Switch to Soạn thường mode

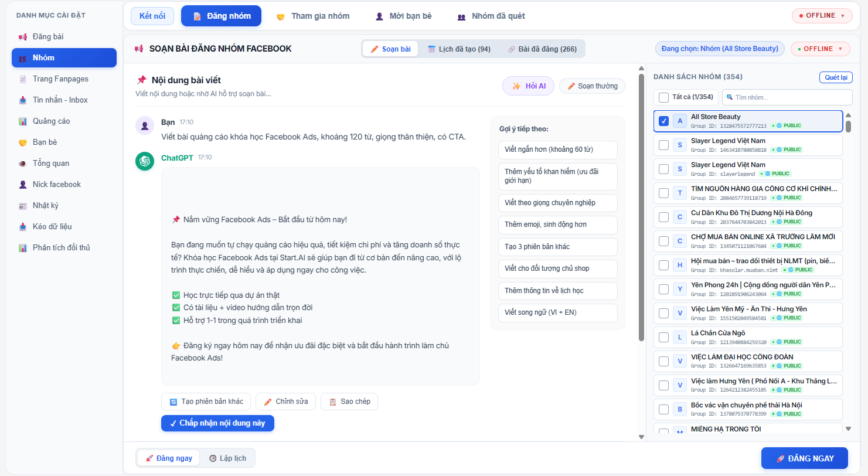(592, 86)
